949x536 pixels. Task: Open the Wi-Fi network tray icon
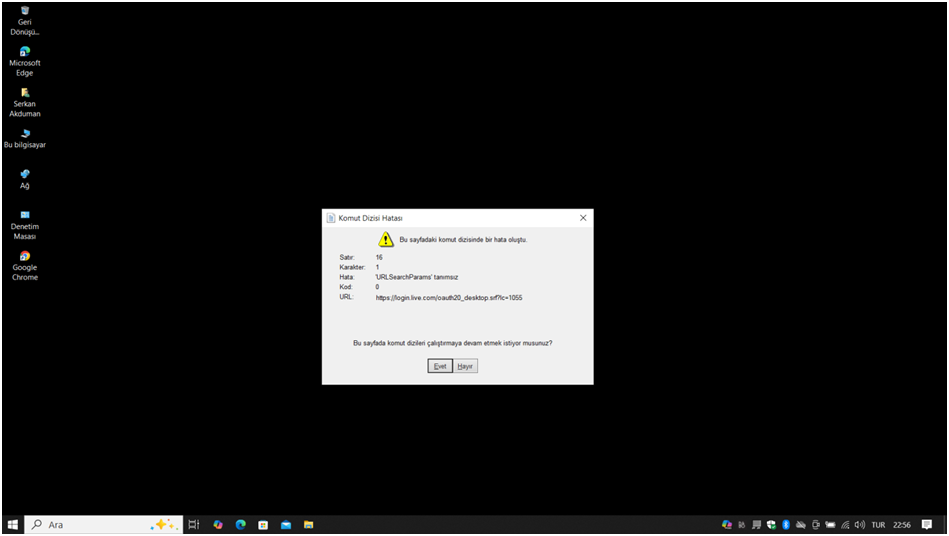tap(846, 525)
